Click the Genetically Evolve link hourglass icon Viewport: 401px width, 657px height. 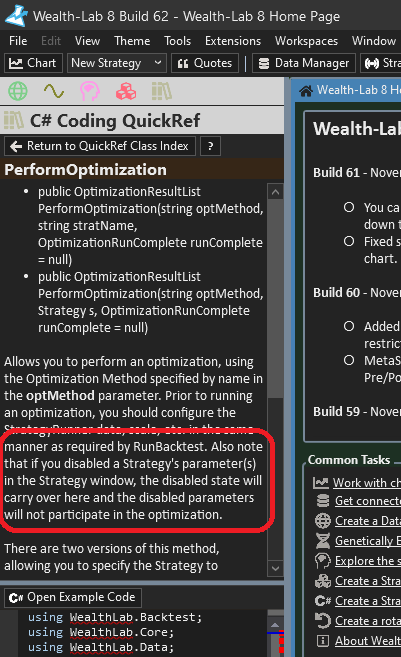[323, 541]
